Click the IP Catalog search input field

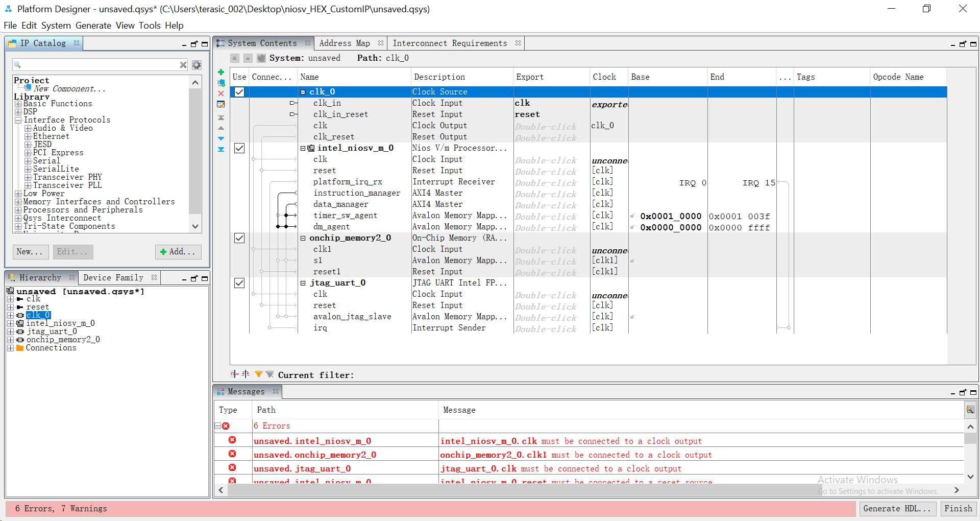point(101,65)
